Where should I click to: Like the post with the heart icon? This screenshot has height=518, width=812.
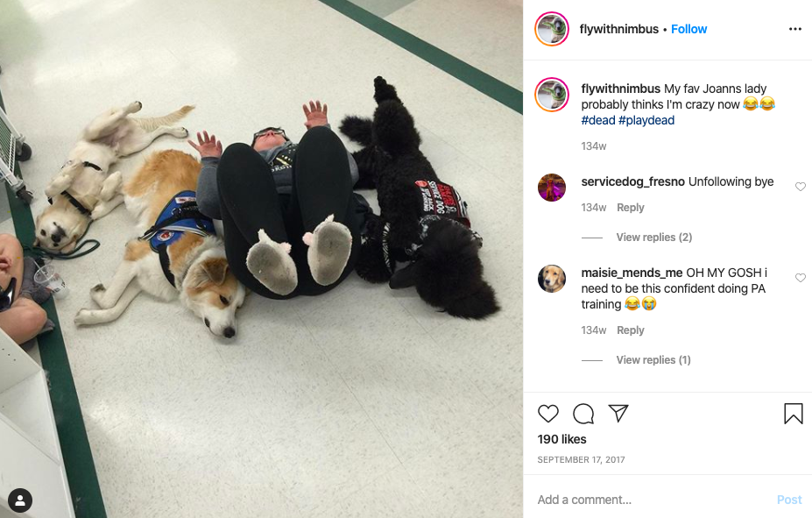pyautogui.click(x=547, y=414)
